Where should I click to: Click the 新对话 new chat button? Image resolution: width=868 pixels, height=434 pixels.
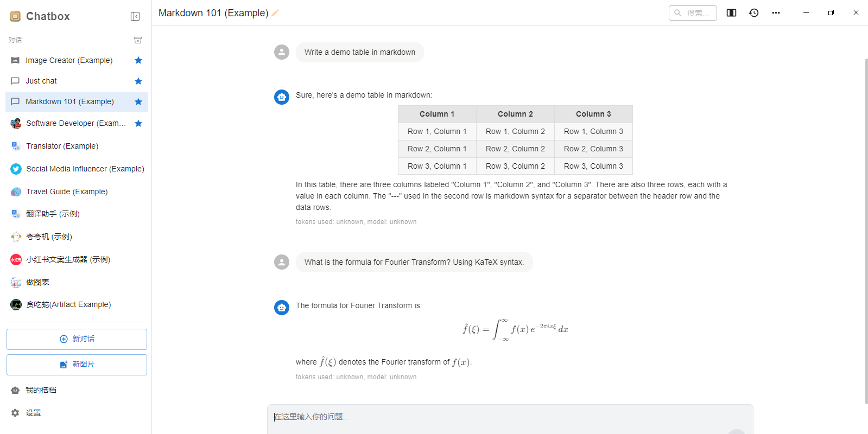pyautogui.click(x=77, y=339)
